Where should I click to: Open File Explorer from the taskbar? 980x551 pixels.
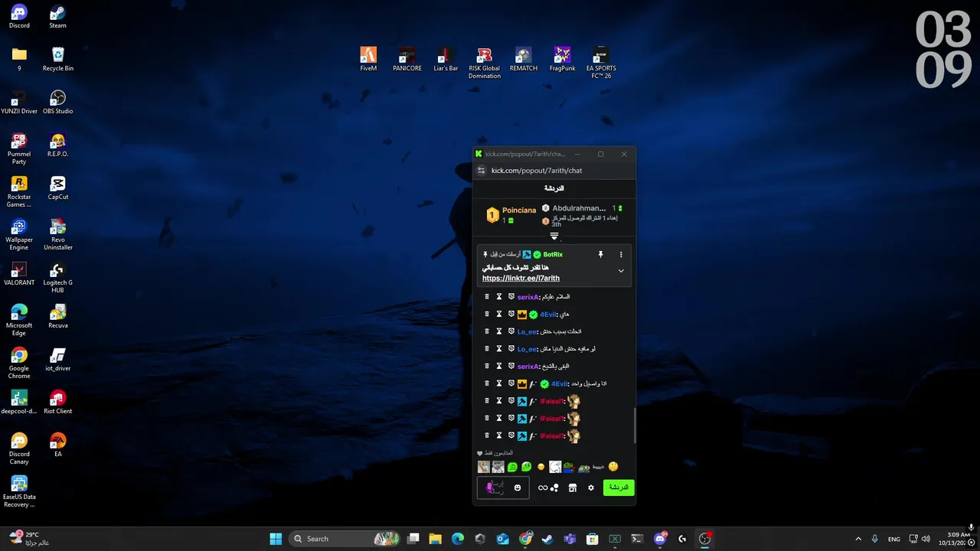pyautogui.click(x=435, y=539)
